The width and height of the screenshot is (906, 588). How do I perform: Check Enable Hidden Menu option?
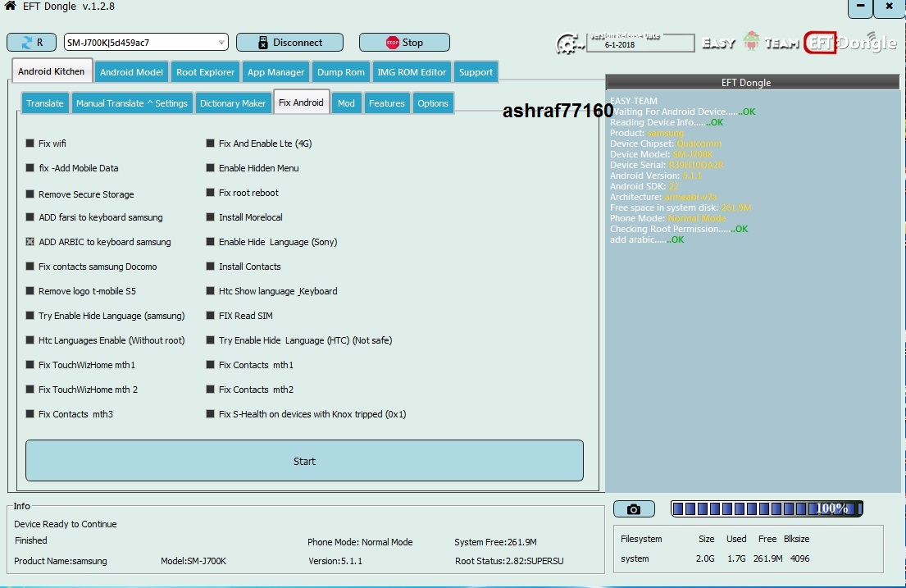click(211, 167)
